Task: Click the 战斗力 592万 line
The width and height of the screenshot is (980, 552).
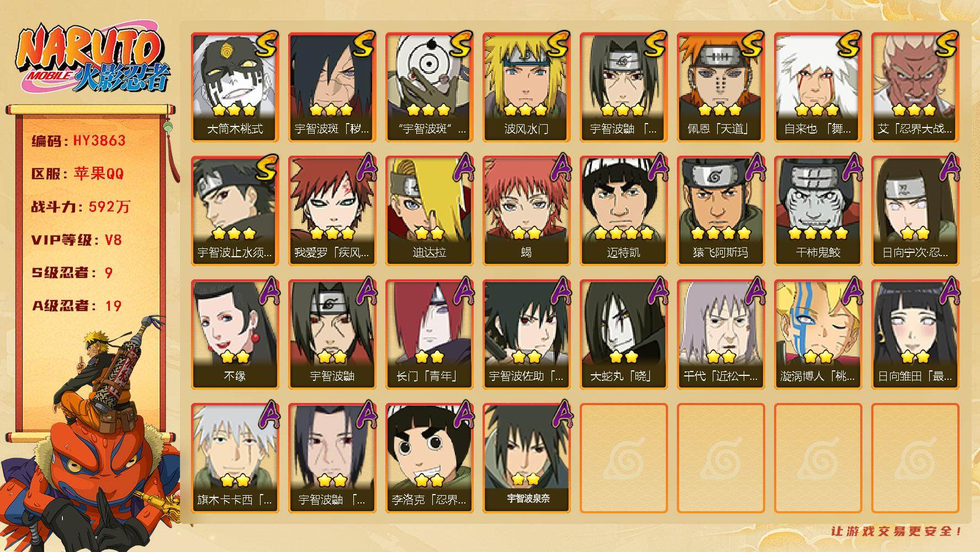Action: (81, 207)
